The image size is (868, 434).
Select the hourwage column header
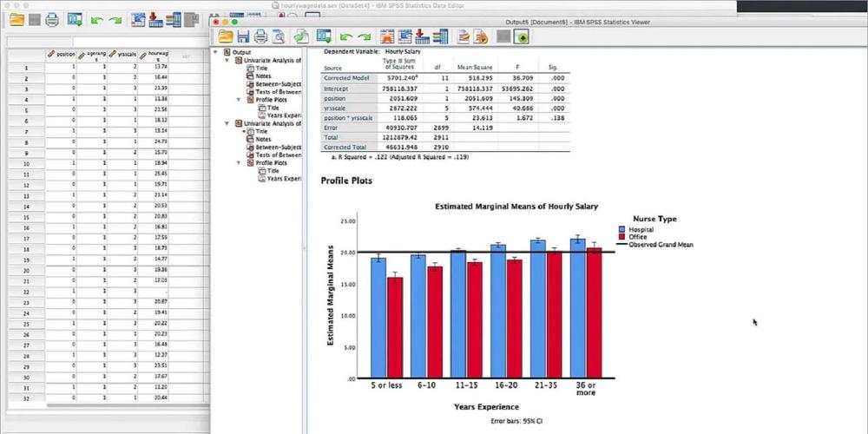(x=154, y=56)
